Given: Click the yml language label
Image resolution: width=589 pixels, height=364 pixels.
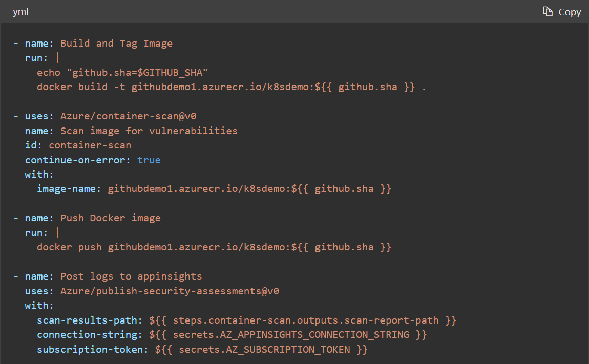Looking at the screenshot, I should [20, 11].
